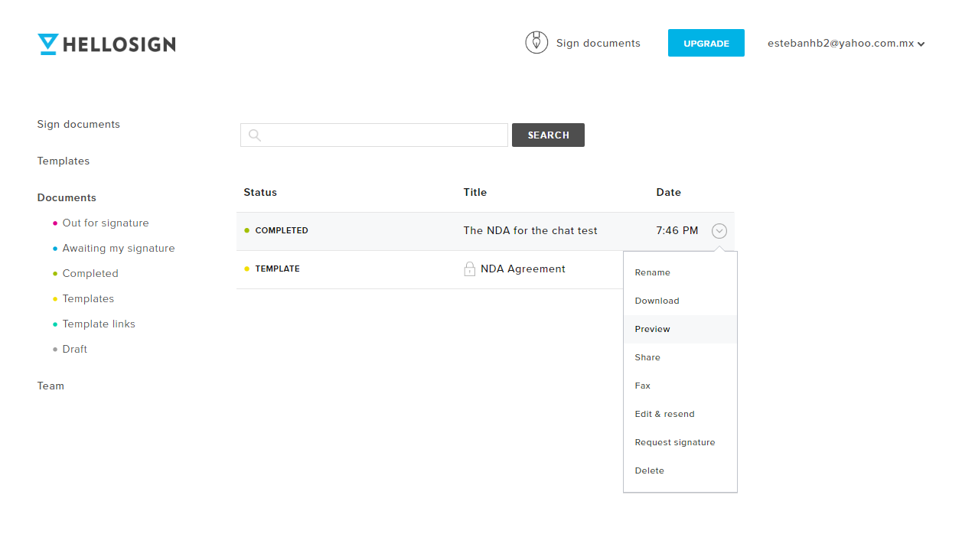Open the account menu for estebanhb2@yahoo.com.mx
Screen dimensions: 962x560
pos(845,44)
